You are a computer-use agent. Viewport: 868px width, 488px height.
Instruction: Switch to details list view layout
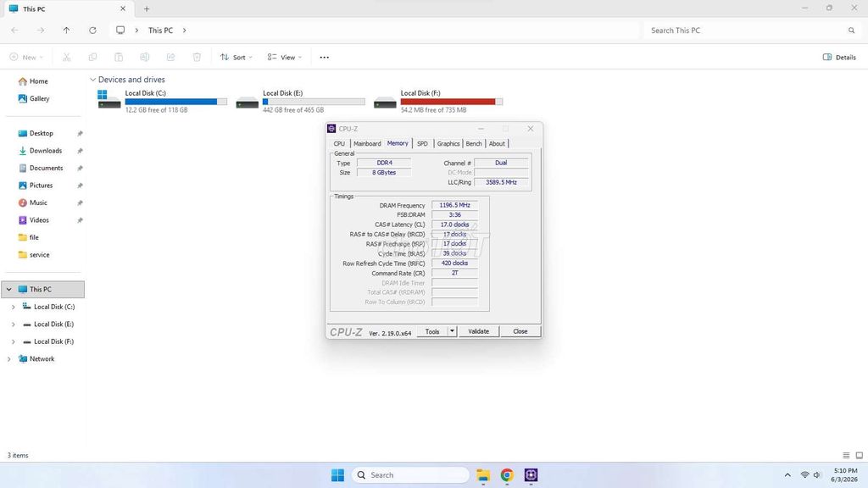(846, 455)
